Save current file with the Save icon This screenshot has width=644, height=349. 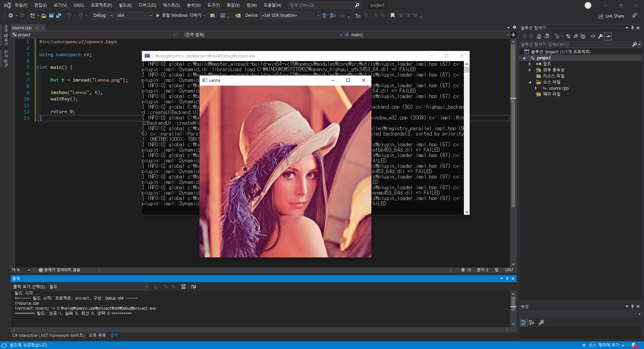[x=51, y=15]
